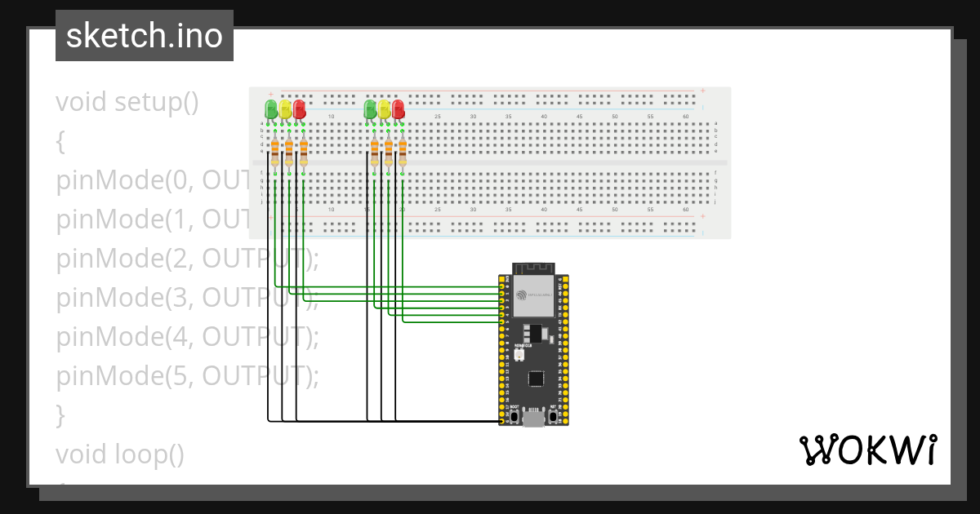Select the micro USB connector on the ESP32

[x=533, y=419]
